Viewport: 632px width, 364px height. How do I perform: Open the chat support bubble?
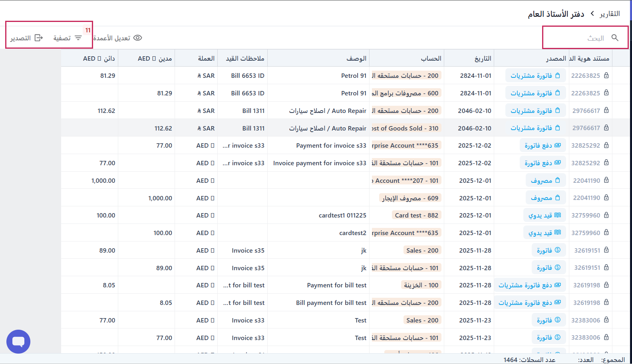pyautogui.click(x=18, y=342)
